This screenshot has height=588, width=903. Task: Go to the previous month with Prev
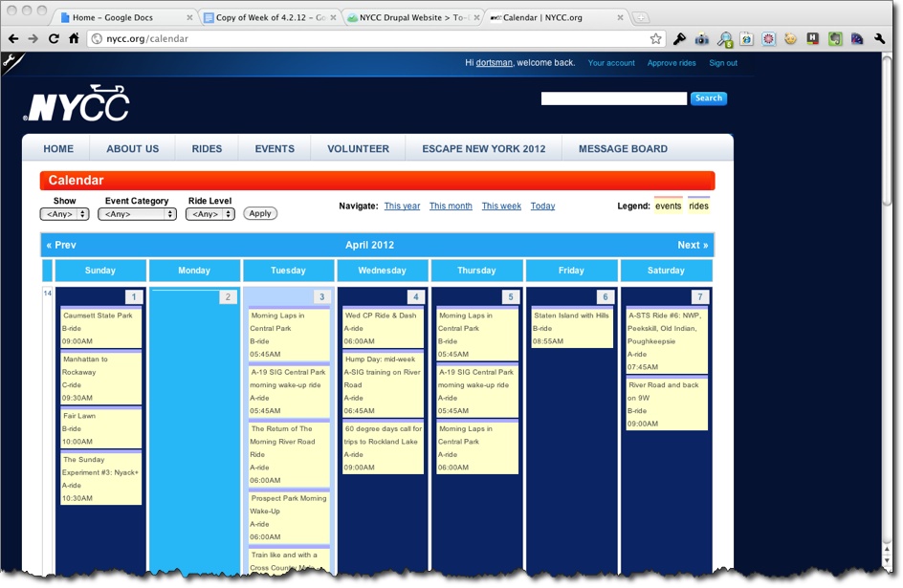coord(61,245)
